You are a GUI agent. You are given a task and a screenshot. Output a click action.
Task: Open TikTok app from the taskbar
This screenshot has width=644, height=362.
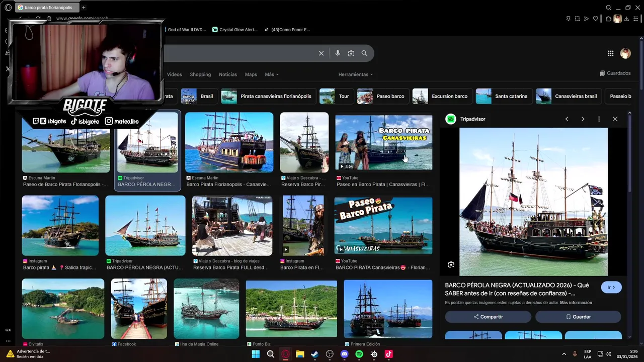[388, 354]
